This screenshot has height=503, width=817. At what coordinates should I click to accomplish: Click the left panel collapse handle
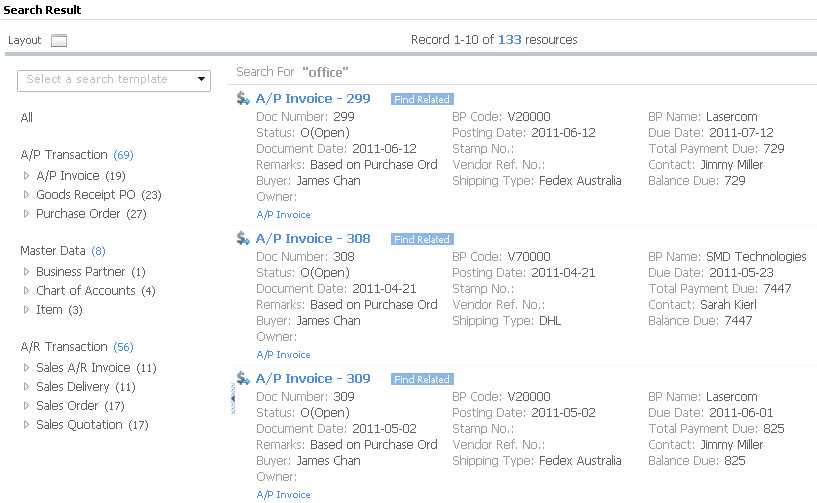pos(232,400)
